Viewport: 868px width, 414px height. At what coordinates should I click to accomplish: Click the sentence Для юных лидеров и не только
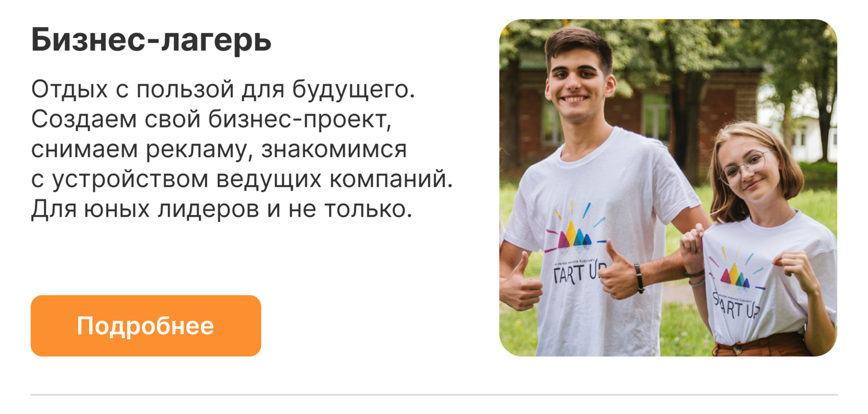pos(222,209)
